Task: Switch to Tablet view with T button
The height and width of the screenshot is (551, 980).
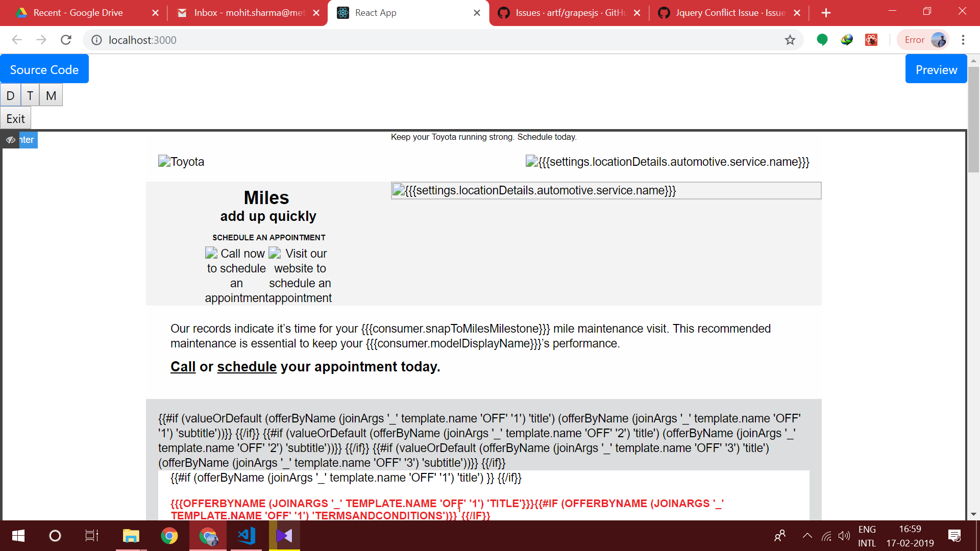Action: 30,95
